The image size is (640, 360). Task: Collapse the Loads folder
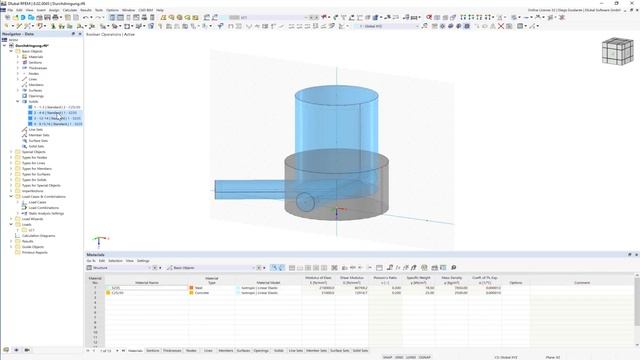click(x=11, y=224)
